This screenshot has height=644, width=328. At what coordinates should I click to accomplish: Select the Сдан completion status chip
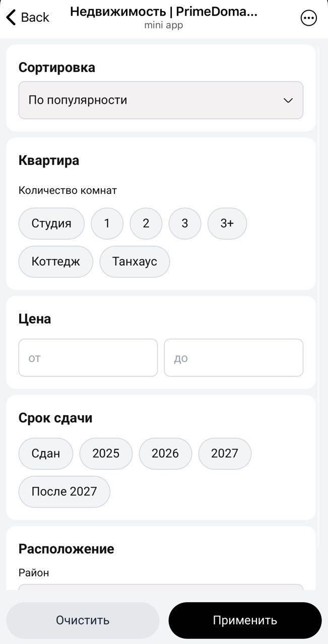[45, 453]
